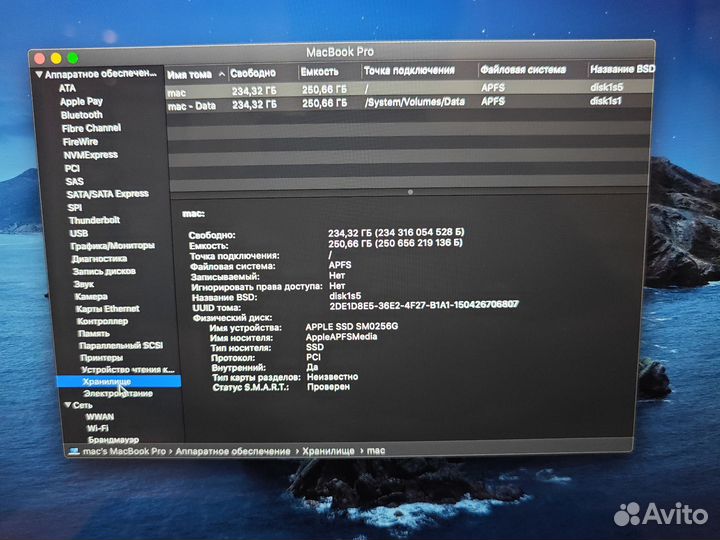The height and width of the screenshot is (540, 720).
Task: Select SAS in the sidebar
Action: (x=74, y=181)
